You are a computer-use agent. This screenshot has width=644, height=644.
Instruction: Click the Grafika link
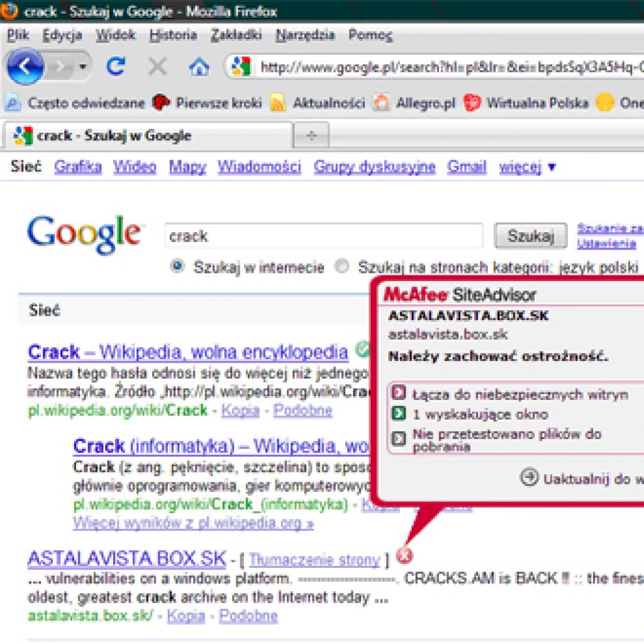click(x=77, y=167)
